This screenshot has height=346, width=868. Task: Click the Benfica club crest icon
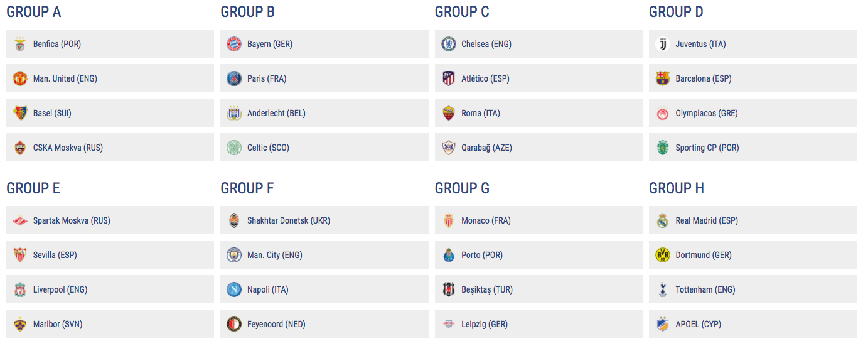[20, 44]
